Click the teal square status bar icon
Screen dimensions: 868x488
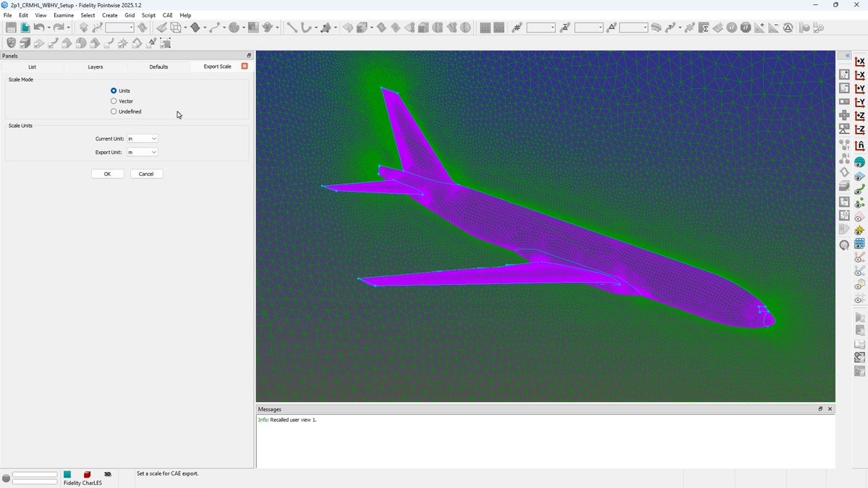coord(67,475)
